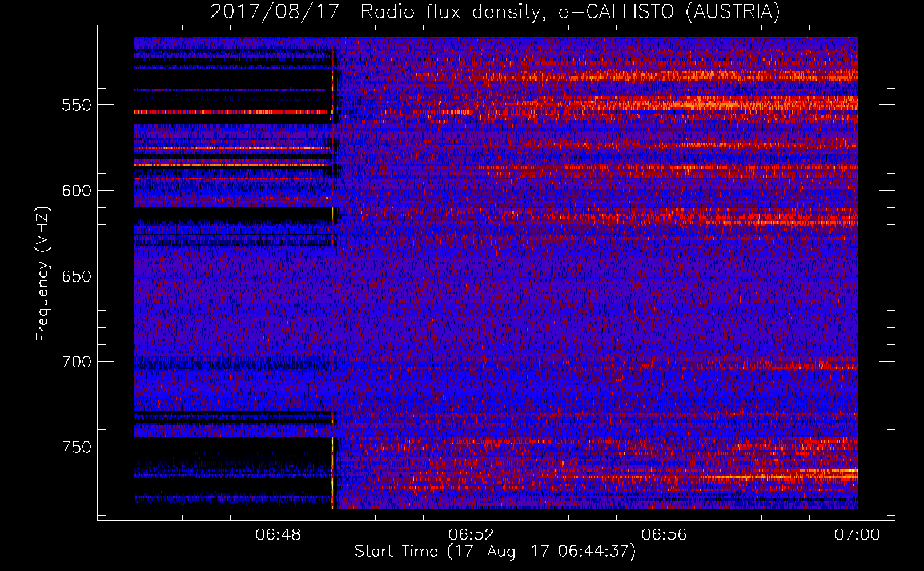Screen dimensions: 924x571
Task: Click the 06:48 time tick label
Action: point(278,535)
